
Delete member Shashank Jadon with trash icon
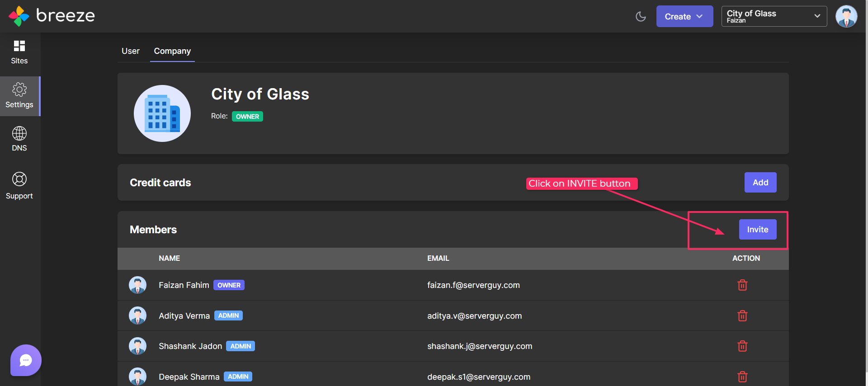click(x=742, y=346)
